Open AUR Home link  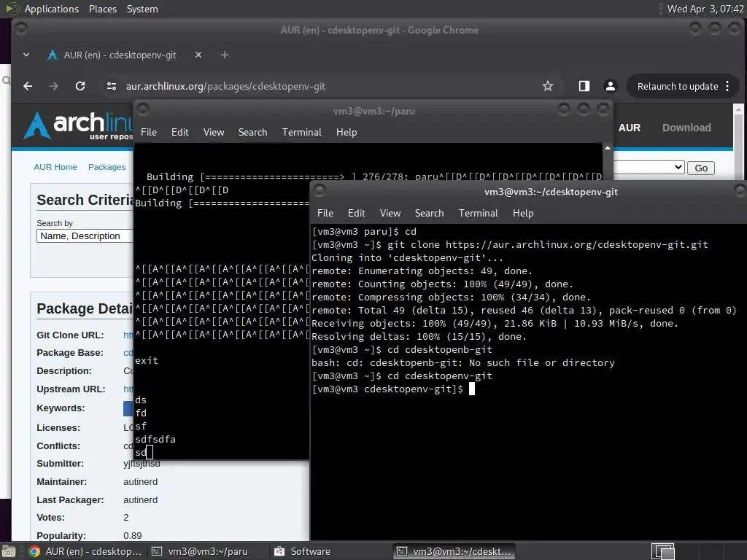(x=55, y=167)
